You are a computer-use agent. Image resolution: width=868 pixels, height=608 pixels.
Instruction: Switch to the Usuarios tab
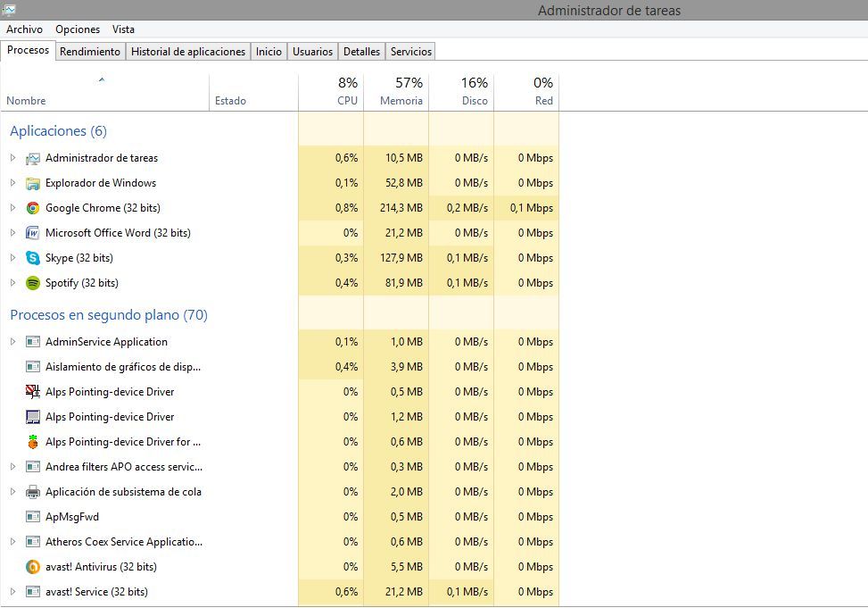point(313,52)
